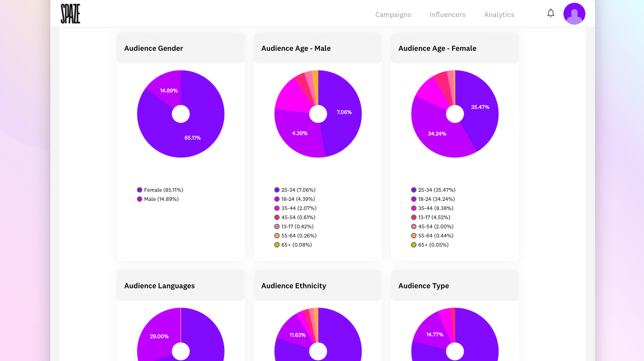Switch to Analytics section
This screenshot has height=361, width=644.
499,15
